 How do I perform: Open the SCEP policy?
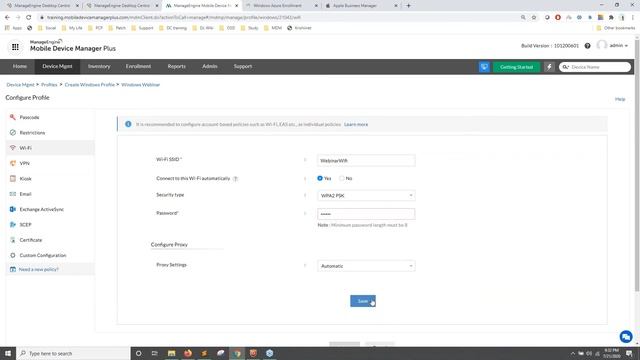(25, 224)
